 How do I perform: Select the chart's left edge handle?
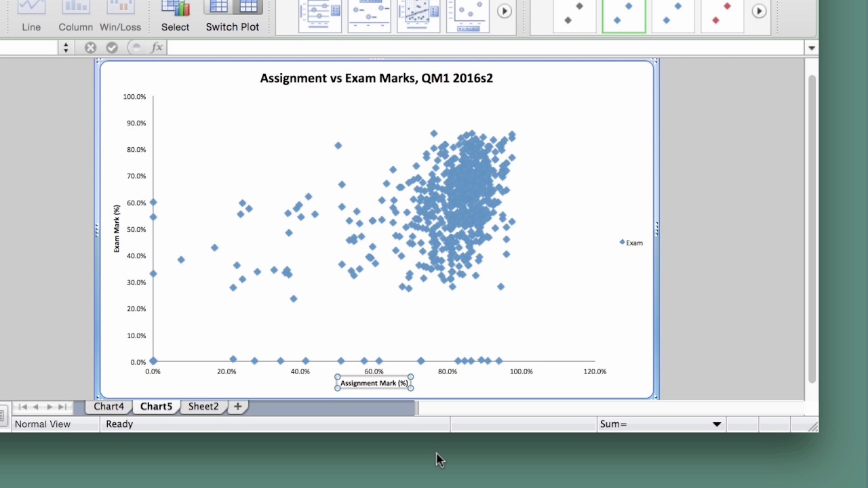97,230
